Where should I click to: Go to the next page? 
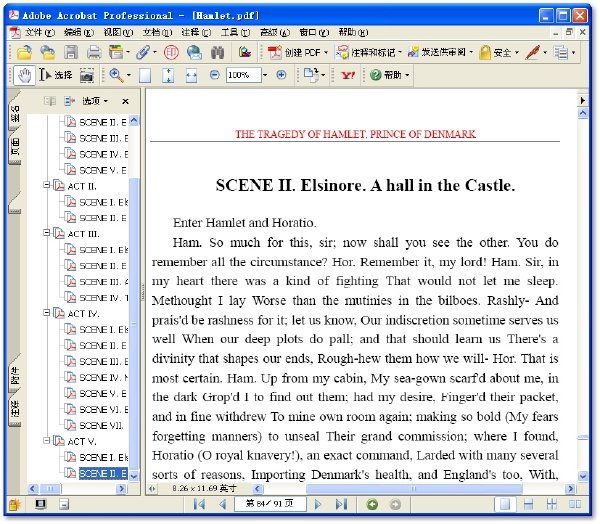click(x=318, y=504)
